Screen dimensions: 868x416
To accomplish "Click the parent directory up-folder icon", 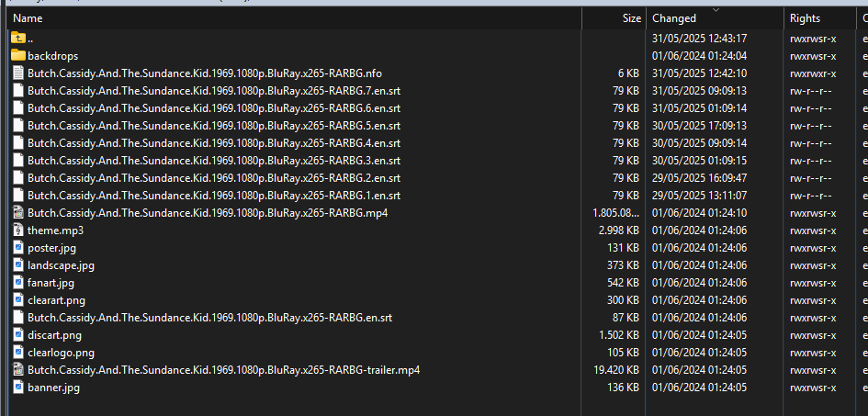I will pyautogui.click(x=18, y=39).
